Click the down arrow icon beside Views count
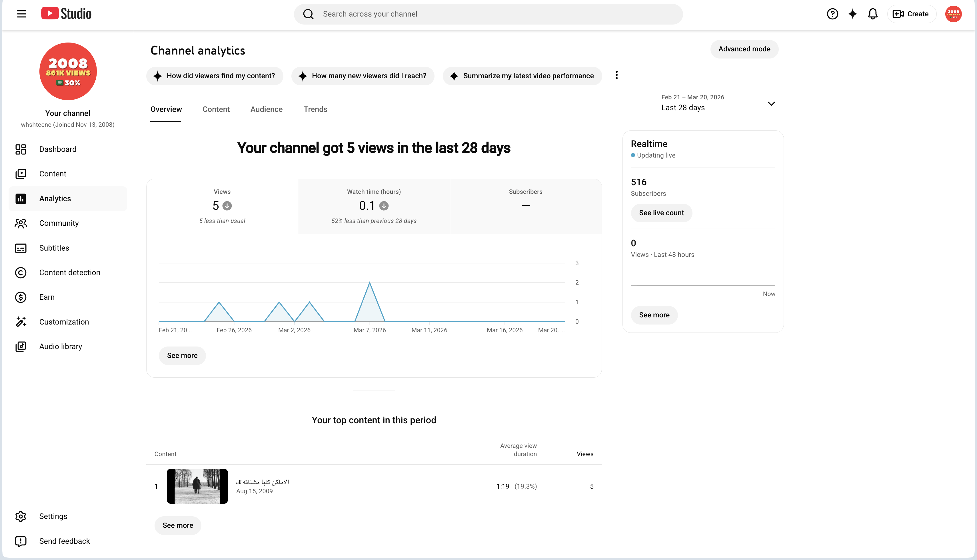The width and height of the screenshot is (977, 560). (227, 206)
